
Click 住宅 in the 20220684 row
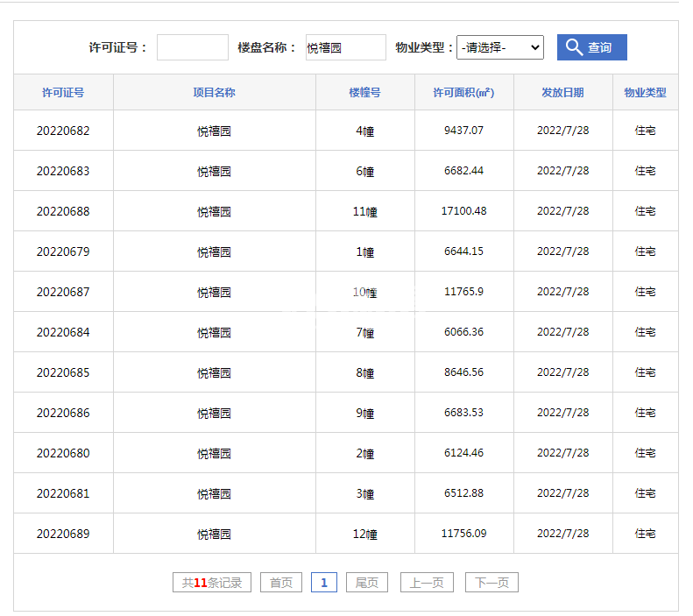point(645,332)
